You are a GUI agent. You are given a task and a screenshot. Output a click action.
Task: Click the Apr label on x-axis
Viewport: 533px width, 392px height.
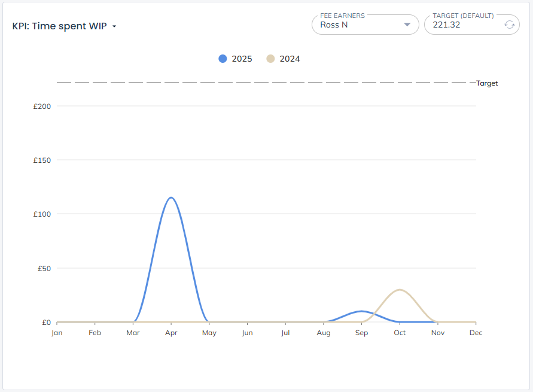172,333
